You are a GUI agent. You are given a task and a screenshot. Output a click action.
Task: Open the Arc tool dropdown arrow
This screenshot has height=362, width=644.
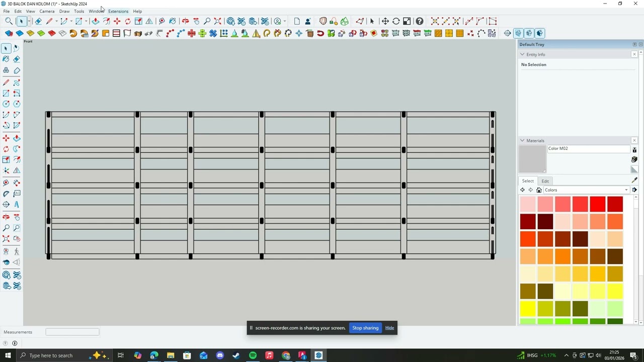click(71, 21)
